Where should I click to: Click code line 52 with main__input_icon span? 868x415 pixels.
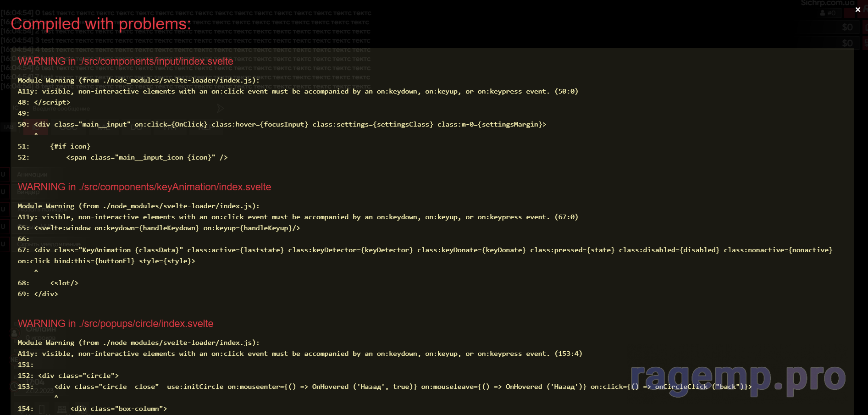tap(123, 157)
